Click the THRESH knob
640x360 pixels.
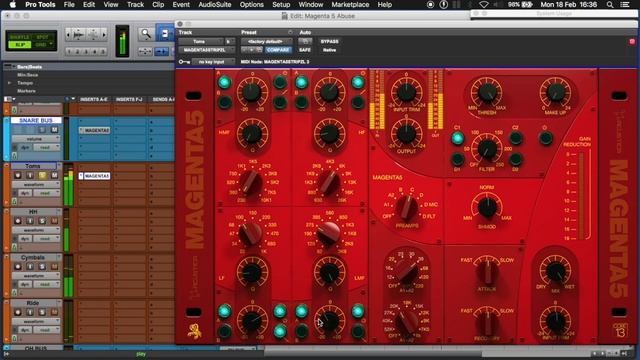(487, 93)
